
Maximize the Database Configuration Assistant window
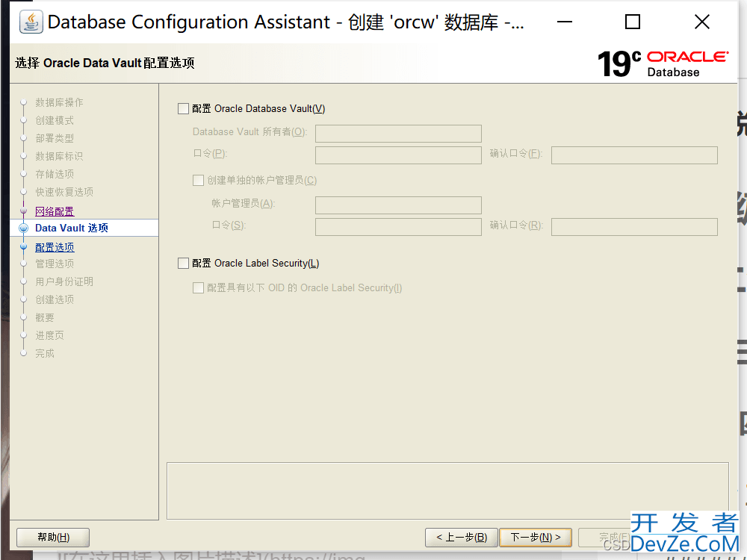[x=633, y=22]
